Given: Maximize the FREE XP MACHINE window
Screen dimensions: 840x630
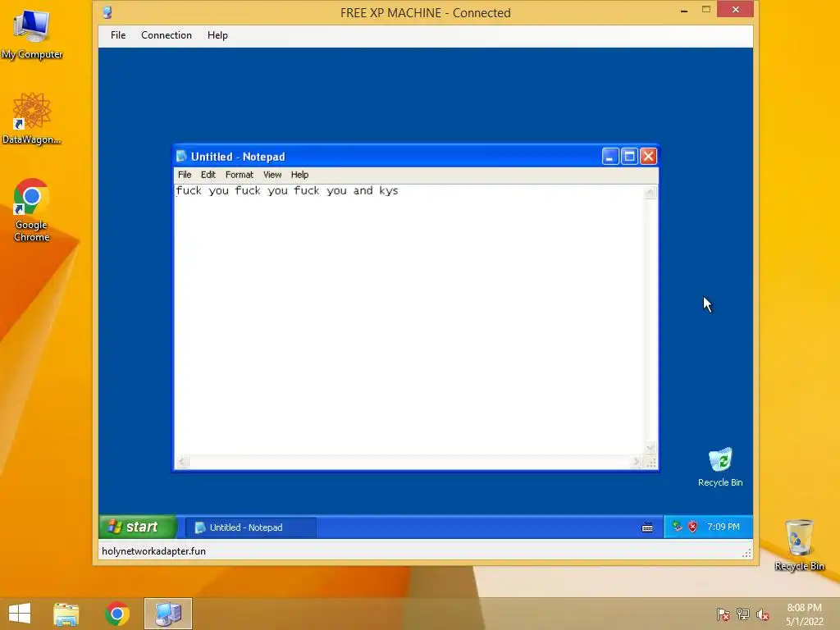Looking at the screenshot, I should pos(706,10).
